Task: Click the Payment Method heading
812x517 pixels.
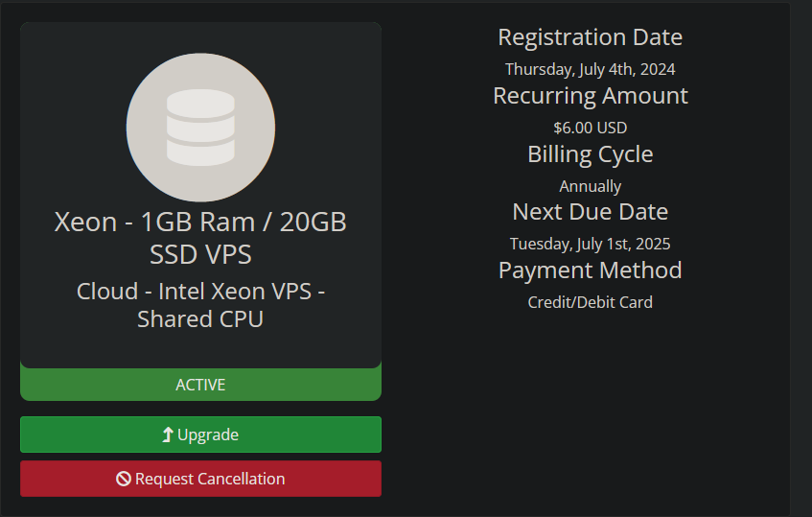Action: [590, 270]
